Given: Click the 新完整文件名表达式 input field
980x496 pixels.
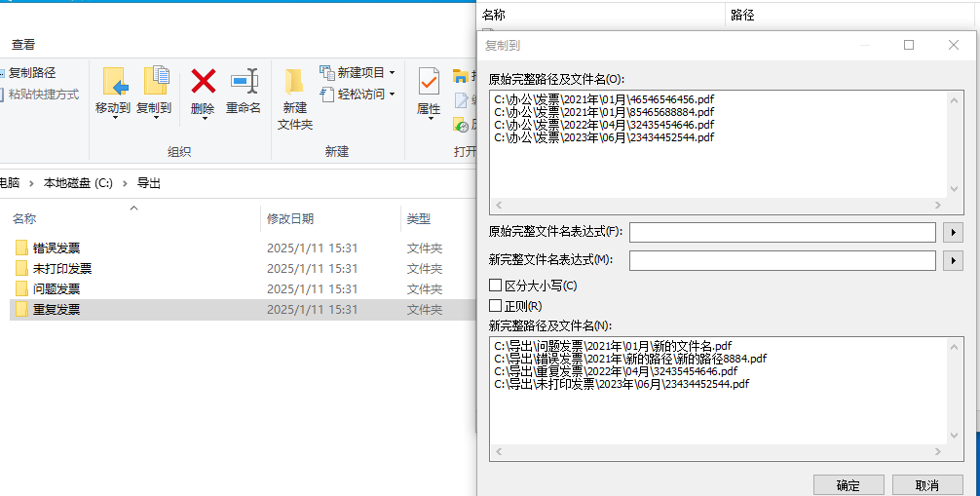Looking at the screenshot, I should click(782, 260).
